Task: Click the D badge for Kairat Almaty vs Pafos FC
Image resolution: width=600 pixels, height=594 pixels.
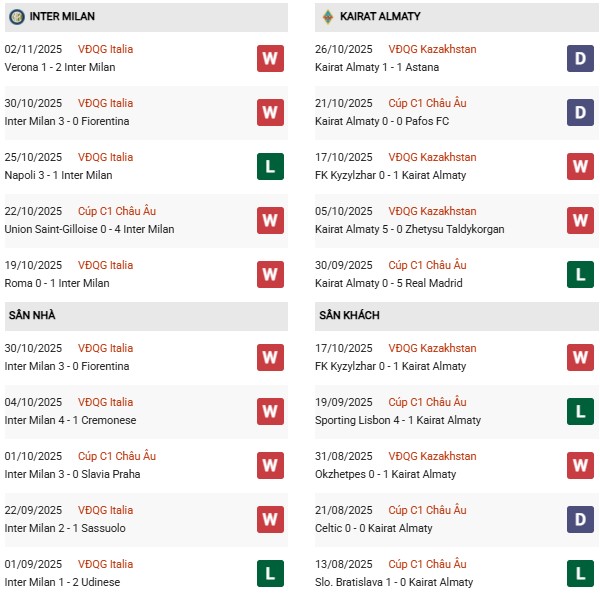Action: [580, 112]
